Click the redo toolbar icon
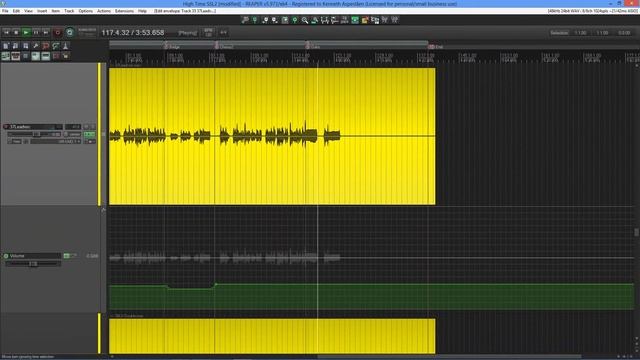Viewport: 640px width, 360px height. click(x=56, y=46)
